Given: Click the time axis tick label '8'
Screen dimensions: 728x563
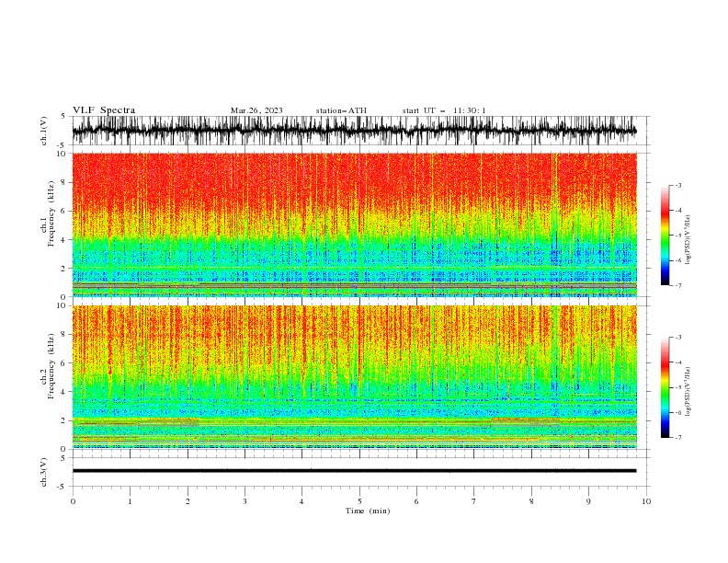Looking at the screenshot, I should click(531, 501).
